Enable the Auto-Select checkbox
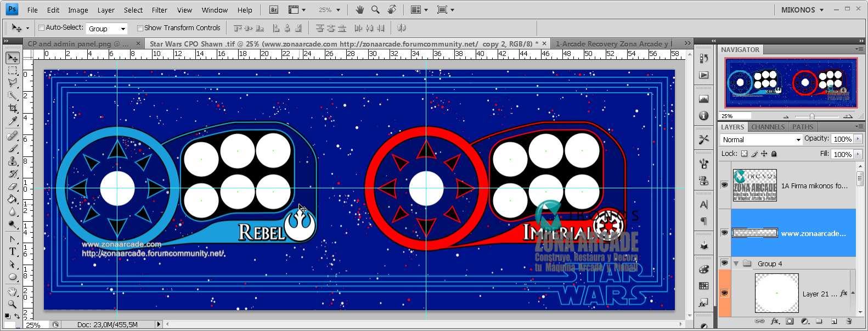Viewport: 868px width, 331px height. [x=41, y=28]
